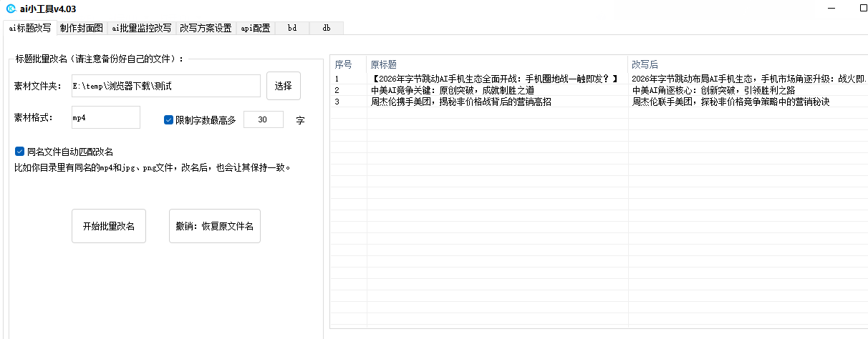Go to the 改写方案设置 tab
The height and width of the screenshot is (339, 868).
click(205, 29)
